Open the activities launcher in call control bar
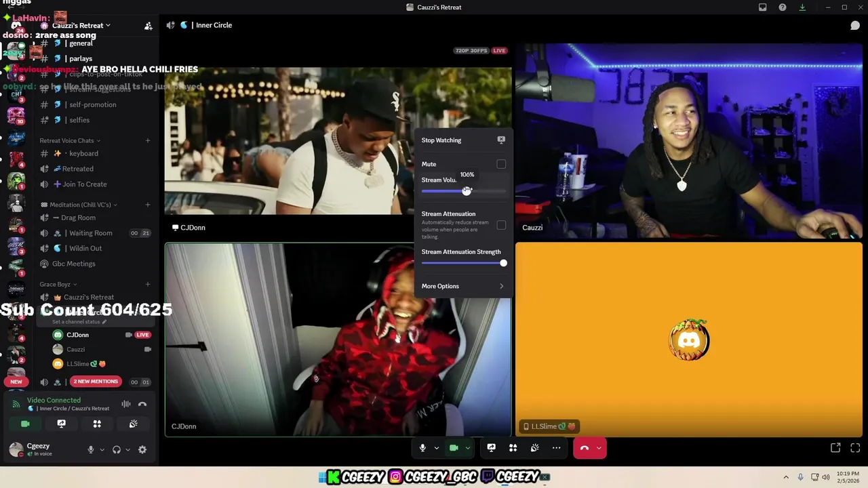The image size is (868, 488). pos(513,448)
